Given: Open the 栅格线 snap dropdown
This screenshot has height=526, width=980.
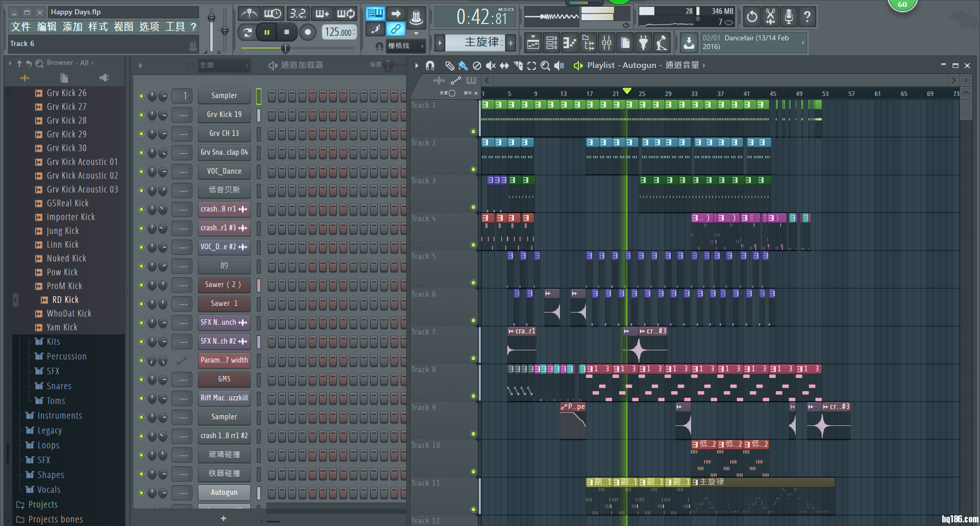Looking at the screenshot, I should [x=405, y=46].
